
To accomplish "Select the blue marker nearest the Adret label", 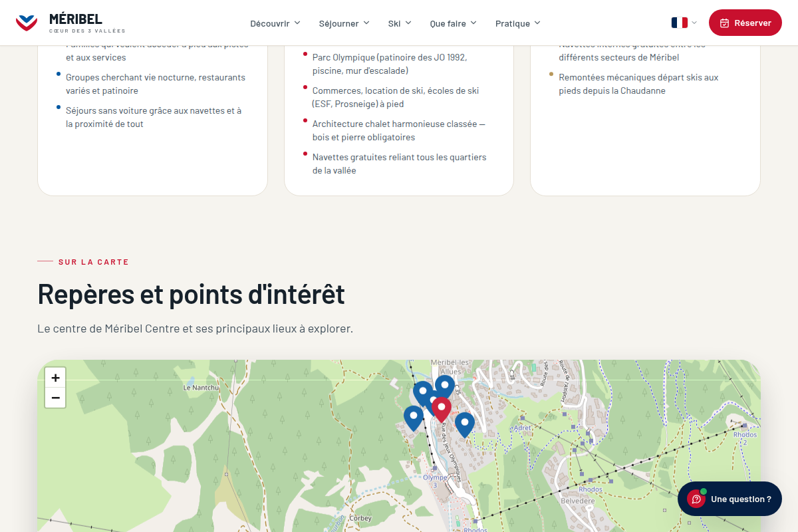I will 464,424.
